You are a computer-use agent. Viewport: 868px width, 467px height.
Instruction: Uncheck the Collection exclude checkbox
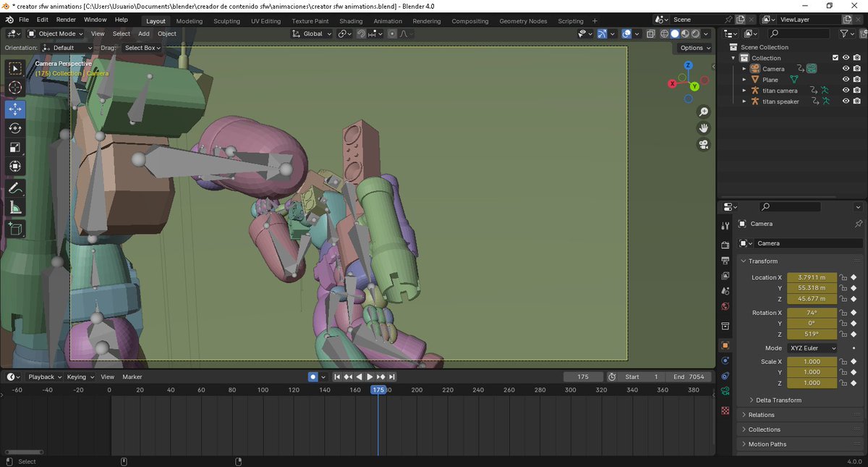(835, 58)
